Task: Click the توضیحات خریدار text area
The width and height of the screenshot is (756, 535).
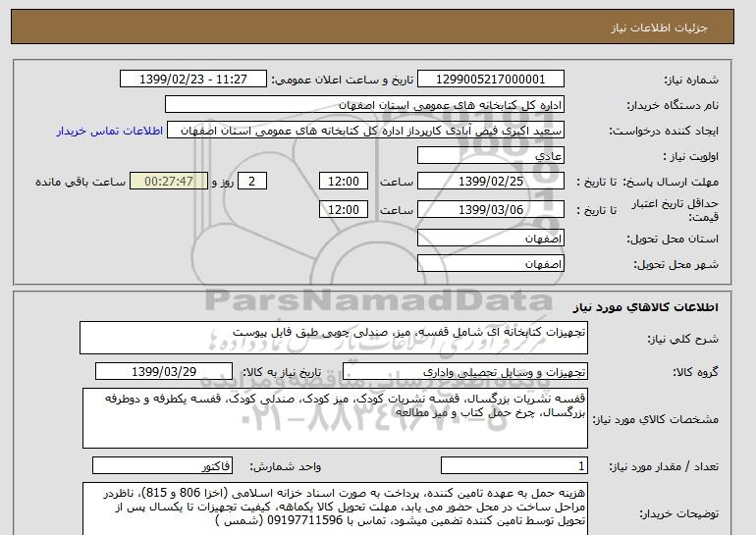Action: tap(334, 507)
